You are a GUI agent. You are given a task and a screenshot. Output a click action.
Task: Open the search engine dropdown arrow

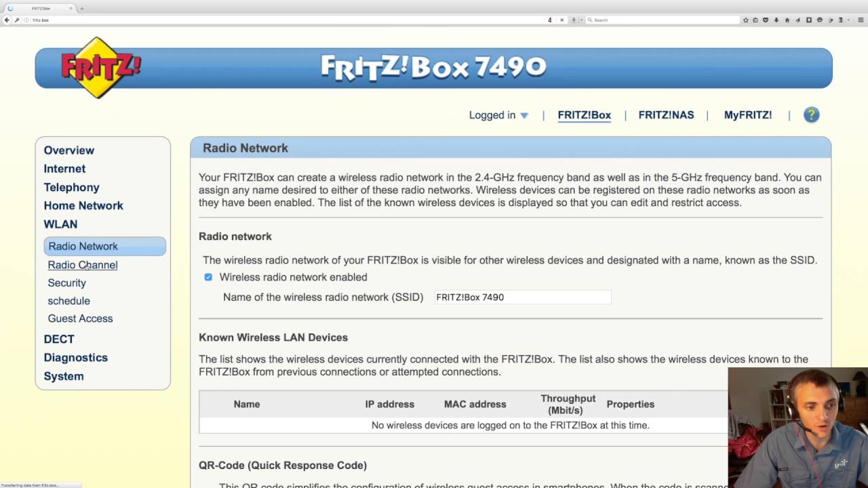(582, 20)
